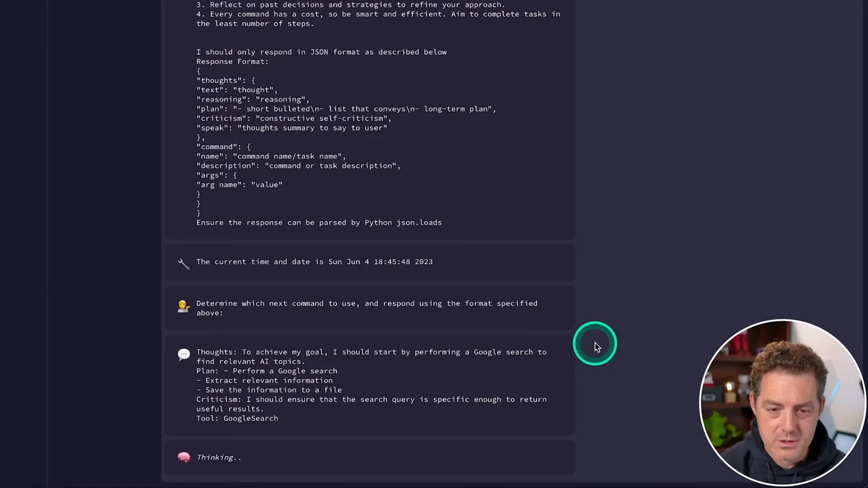
Task: Click the '"reasoning": "reasoning",' line
Action: [x=253, y=100]
